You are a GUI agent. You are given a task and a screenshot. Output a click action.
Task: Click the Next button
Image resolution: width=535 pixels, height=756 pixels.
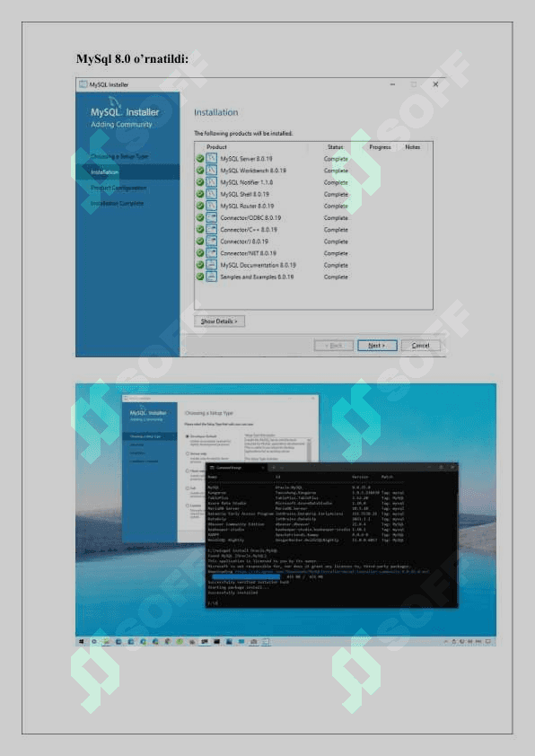click(377, 345)
